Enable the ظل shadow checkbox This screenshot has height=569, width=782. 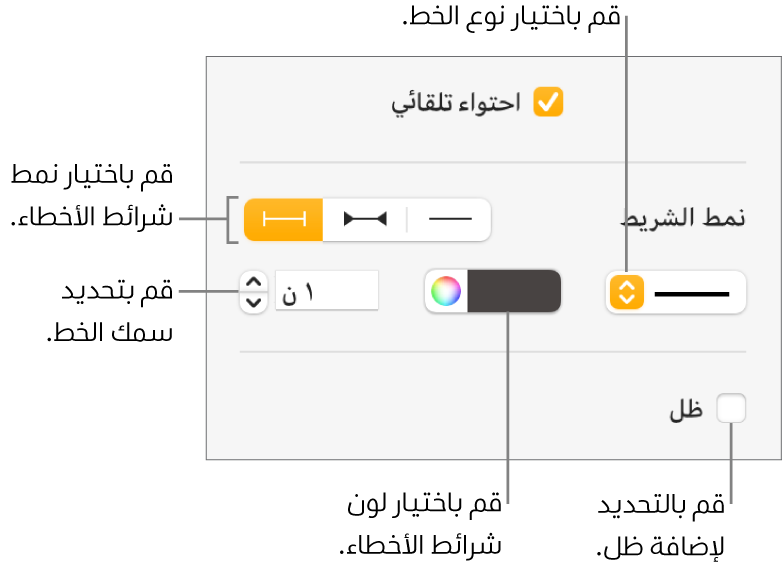click(732, 409)
